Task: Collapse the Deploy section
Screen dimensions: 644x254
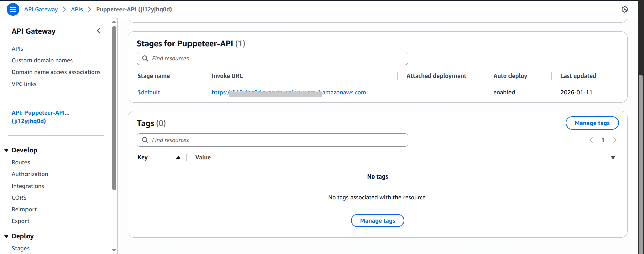Action: (6, 236)
